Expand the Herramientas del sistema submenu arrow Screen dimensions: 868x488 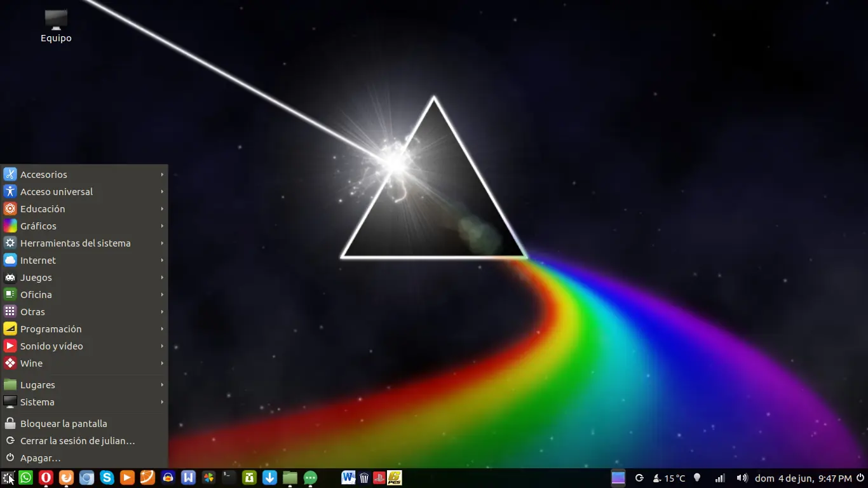point(163,243)
